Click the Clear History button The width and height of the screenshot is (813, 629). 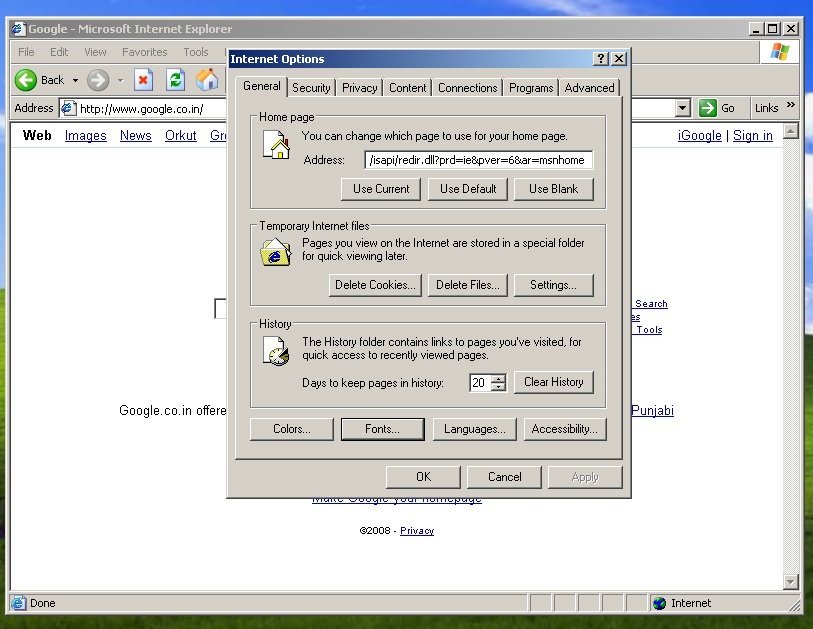pos(553,382)
